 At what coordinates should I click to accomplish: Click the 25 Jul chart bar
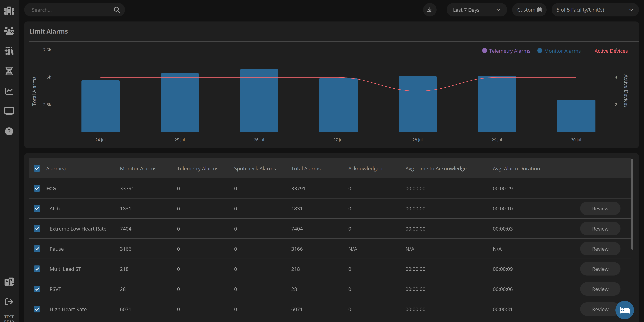pos(180,103)
